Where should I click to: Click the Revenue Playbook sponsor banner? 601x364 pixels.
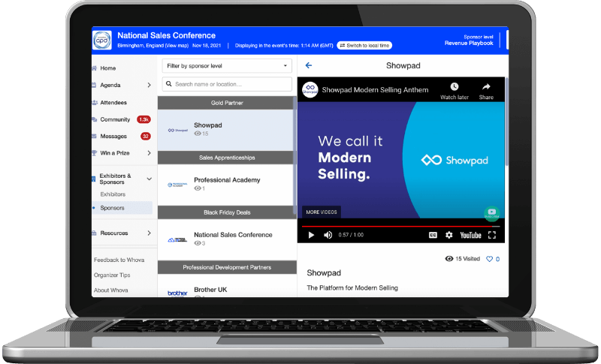469,41
